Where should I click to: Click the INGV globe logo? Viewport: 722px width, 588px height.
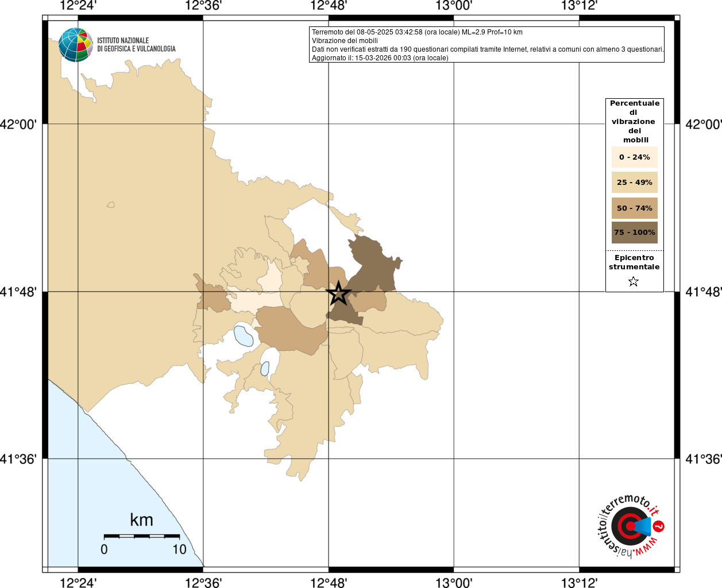pos(75,45)
